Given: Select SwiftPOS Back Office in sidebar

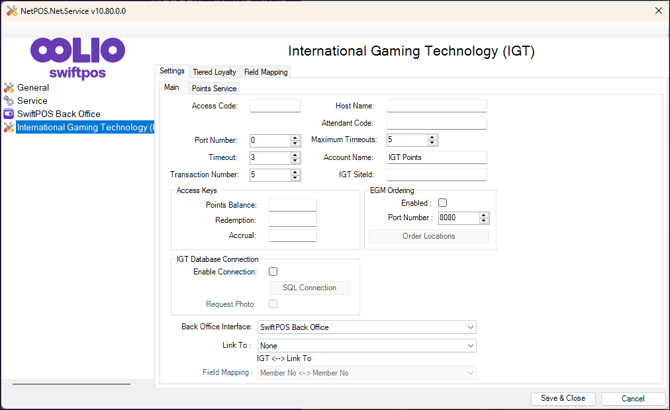Looking at the screenshot, I should coord(59,114).
